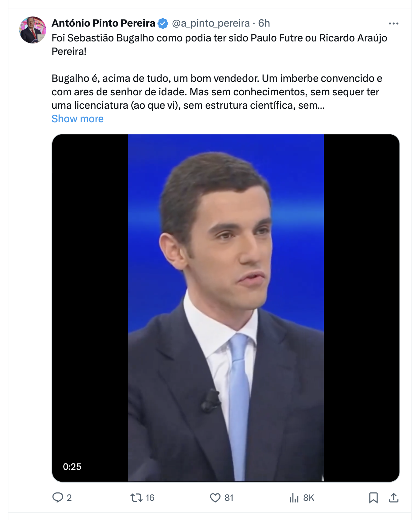Open the António Pinto Pereira display name

coord(103,23)
